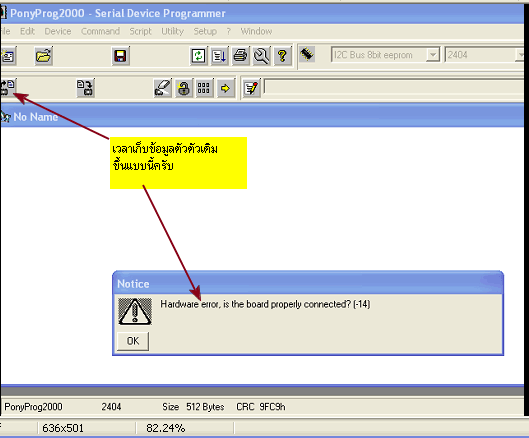Expand the I2C Bus 8bit eeprom dropdown
Viewport: 529px width, 438px height.
point(433,55)
